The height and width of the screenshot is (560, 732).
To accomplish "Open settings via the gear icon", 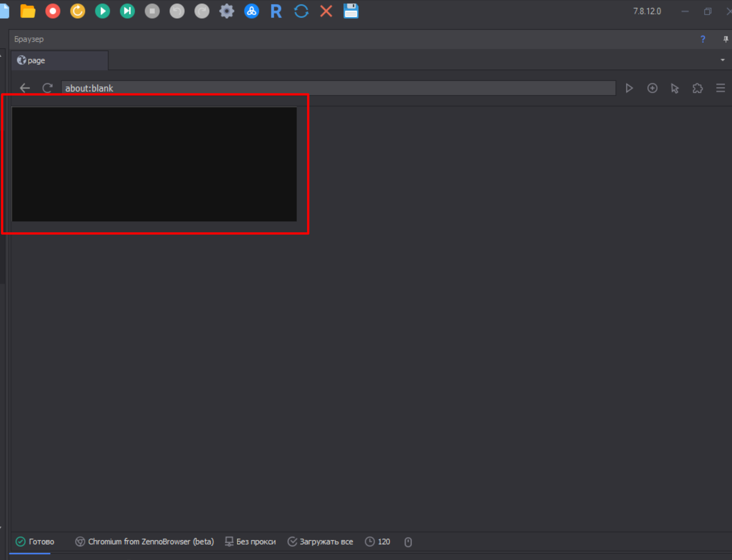I will [226, 11].
